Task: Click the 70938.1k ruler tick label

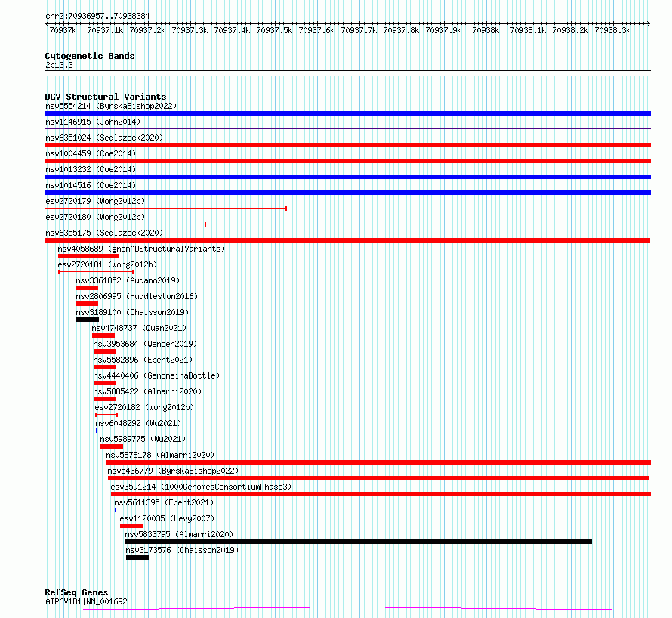Action: [x=528, y=30]
